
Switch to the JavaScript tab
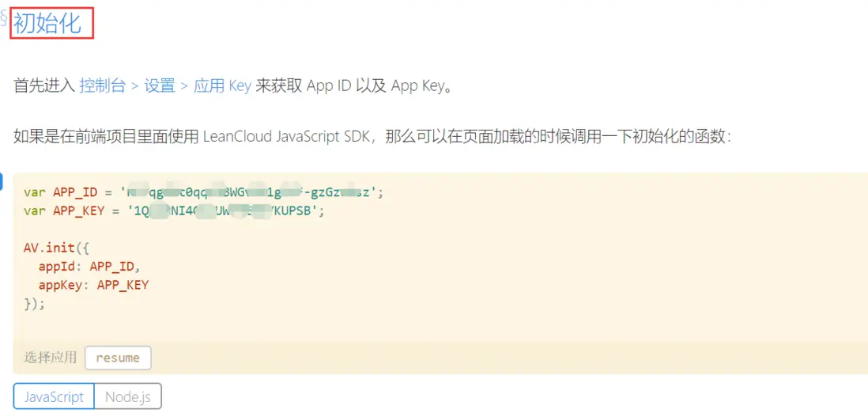pyautogui.click(x=54, y=396)
